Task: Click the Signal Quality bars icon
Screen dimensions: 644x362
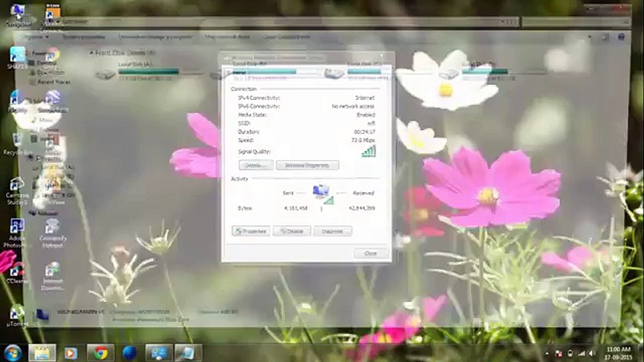Action: pyautogui.click(x=368, y=151)
